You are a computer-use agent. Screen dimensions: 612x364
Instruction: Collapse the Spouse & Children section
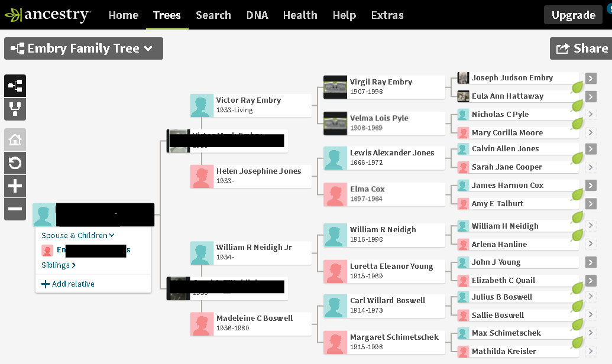[78, 235]
